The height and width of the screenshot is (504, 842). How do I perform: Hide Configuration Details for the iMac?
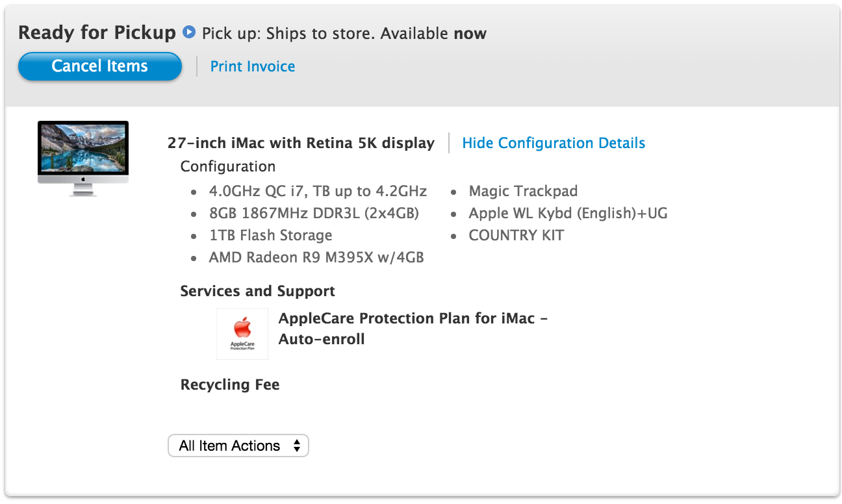(x=554, y=143)
